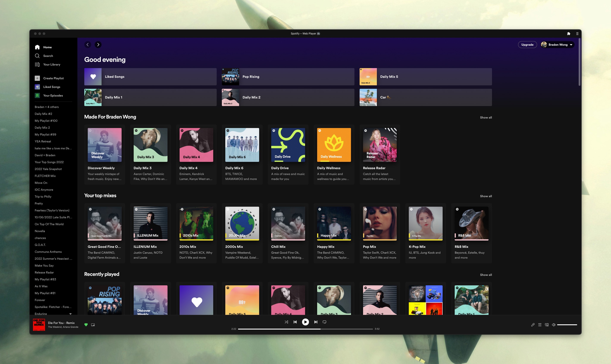
Task: Toggle repeat mode
Action: pyautogui.click(x=324, y=322)
